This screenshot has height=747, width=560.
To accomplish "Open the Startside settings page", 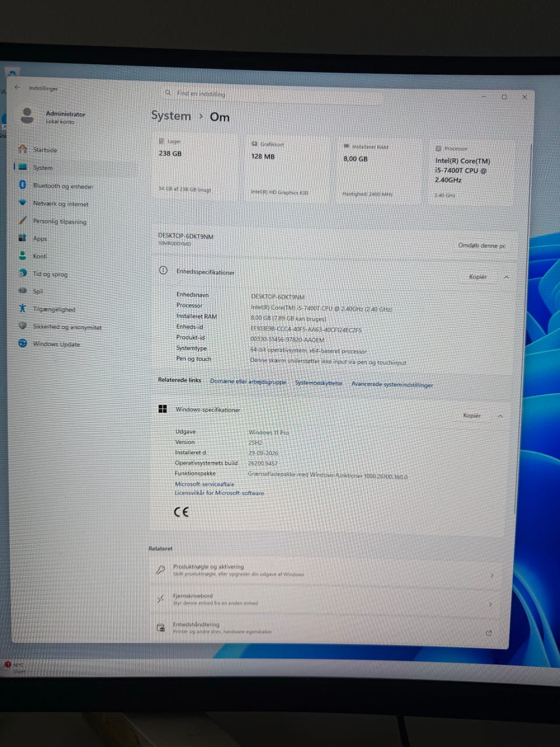I will (45, 150).
